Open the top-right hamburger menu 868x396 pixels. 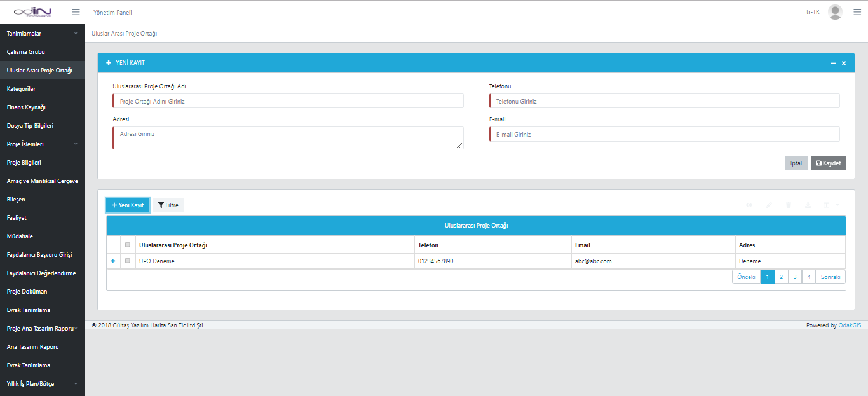point(857,12)
